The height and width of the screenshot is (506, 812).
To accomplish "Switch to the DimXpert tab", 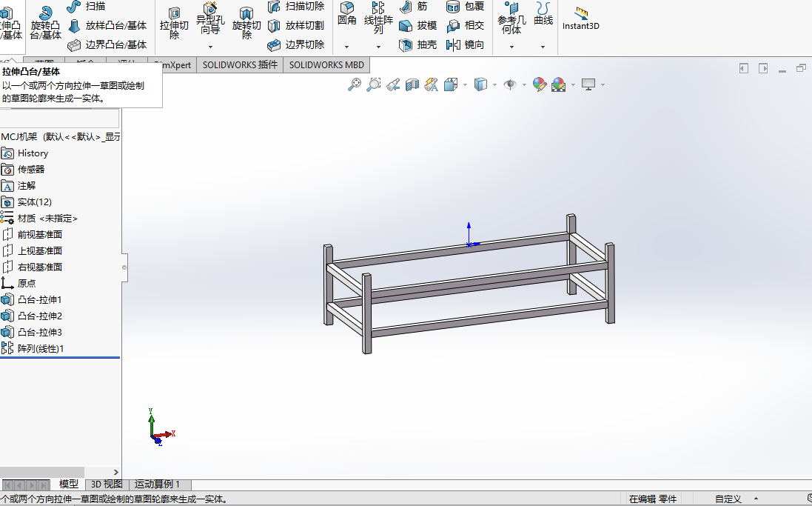I will point(178,65).
